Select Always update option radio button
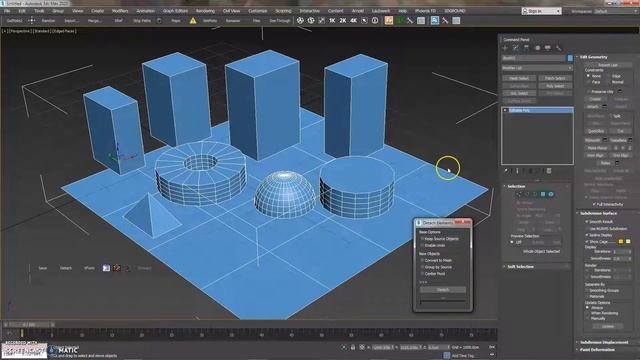 click(588, 308)
